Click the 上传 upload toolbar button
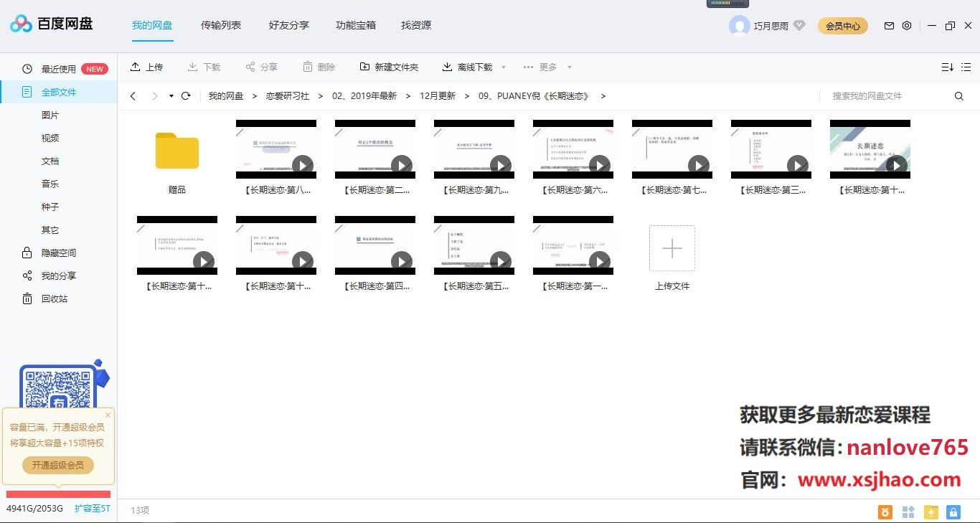The width and height of the screenshot is (980, 523). [147, 67]
